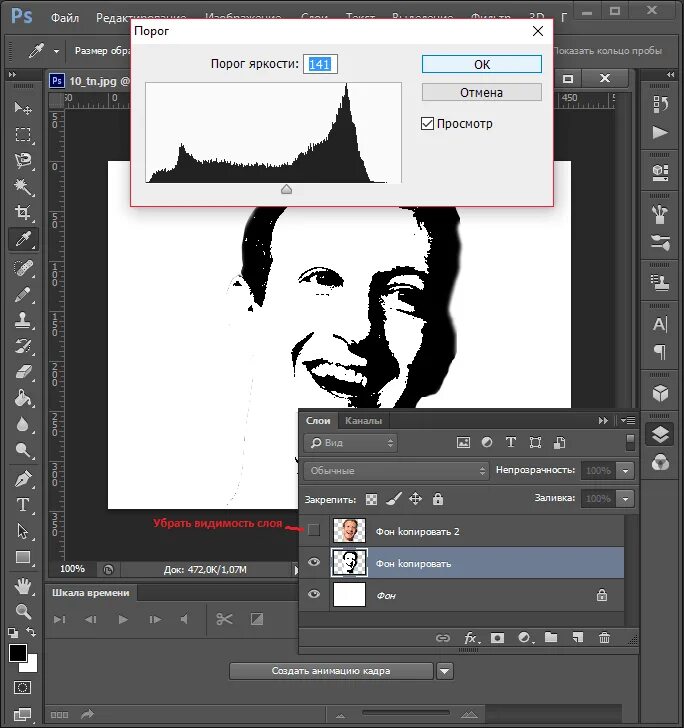Select the Hand tool
684x728 pixels.
[x=22, y=586]
